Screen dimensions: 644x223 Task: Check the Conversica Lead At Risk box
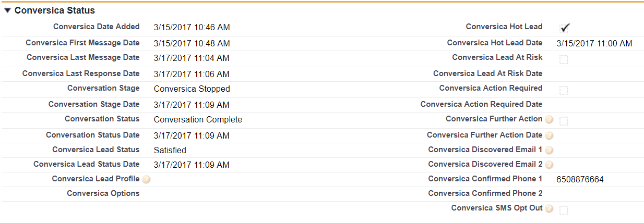(564, 59)
